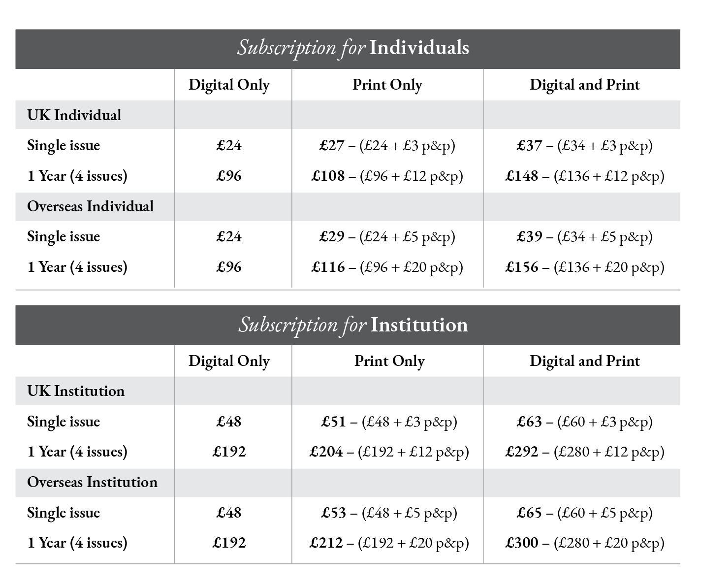Click the UK Individual section row

coord(74,115)
